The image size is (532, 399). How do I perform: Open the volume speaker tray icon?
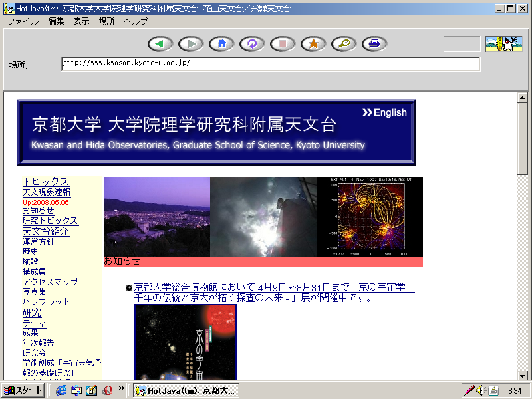pyautogui.click(x=481, y=390)
